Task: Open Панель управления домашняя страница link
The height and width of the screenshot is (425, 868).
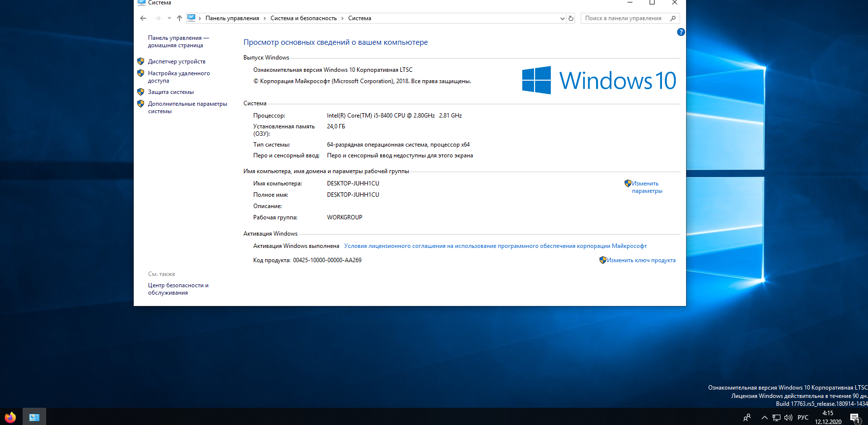Action: tap(178, 41)
